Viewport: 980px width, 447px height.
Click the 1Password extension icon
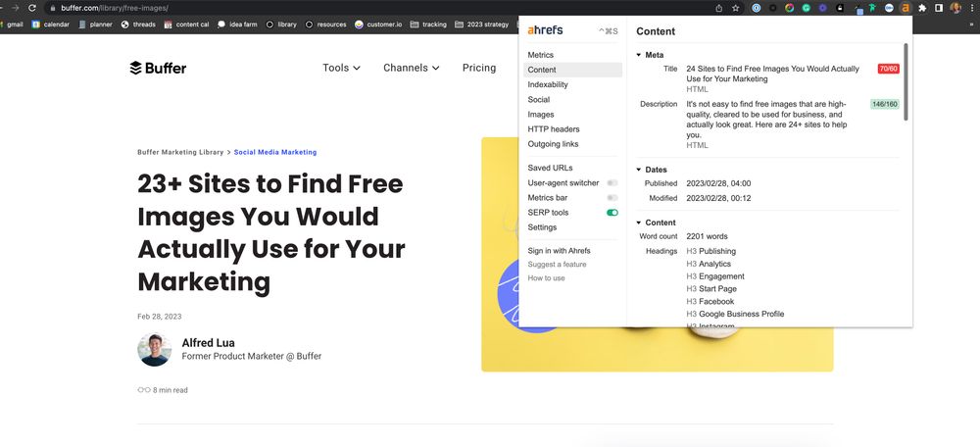[757, 8]
